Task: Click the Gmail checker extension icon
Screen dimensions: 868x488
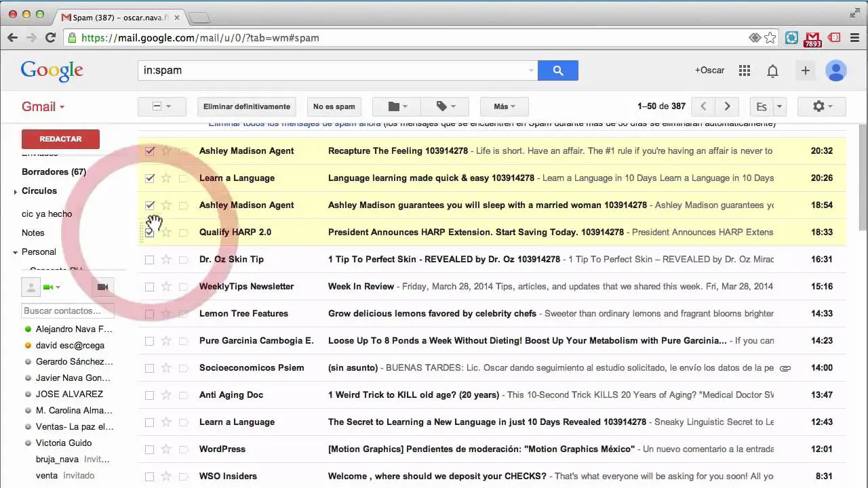Action: 812,39
